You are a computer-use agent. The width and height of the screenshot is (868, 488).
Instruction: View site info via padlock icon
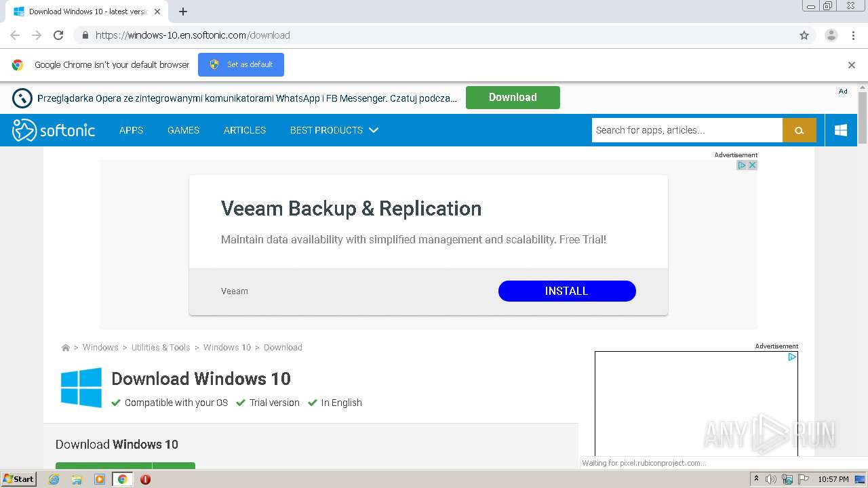85,35
